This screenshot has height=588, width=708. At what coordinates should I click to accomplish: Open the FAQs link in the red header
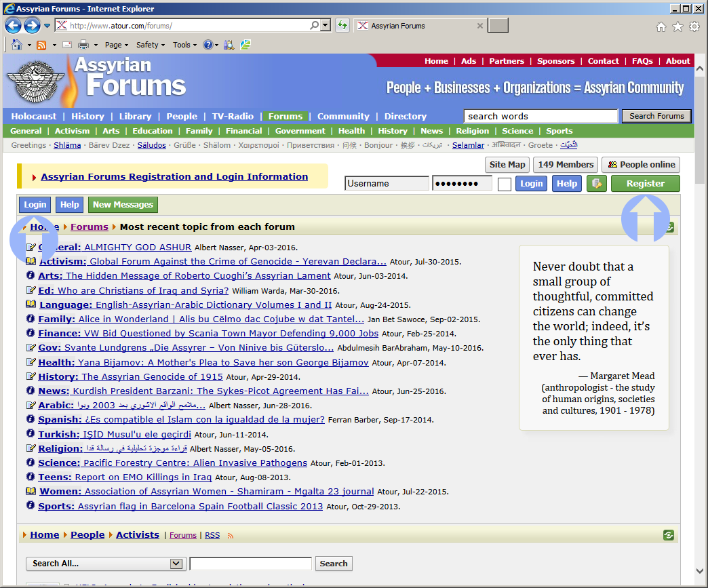click(x=642, y=61)
